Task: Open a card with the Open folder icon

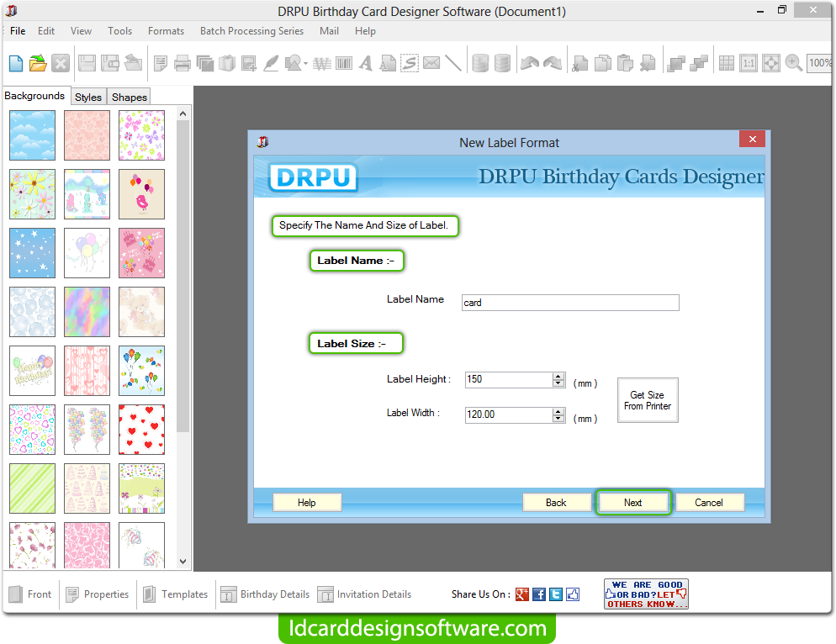Action: 37,62
